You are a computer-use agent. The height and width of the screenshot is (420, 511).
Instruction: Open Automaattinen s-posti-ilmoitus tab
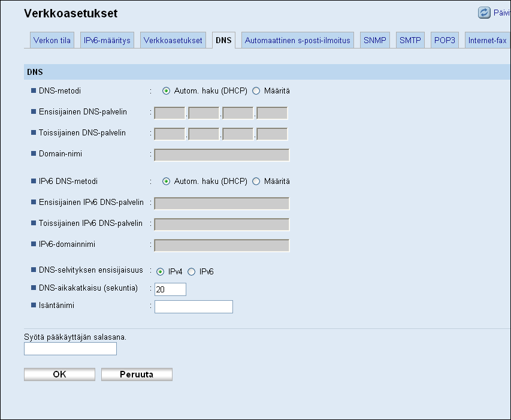click(298, 40)
